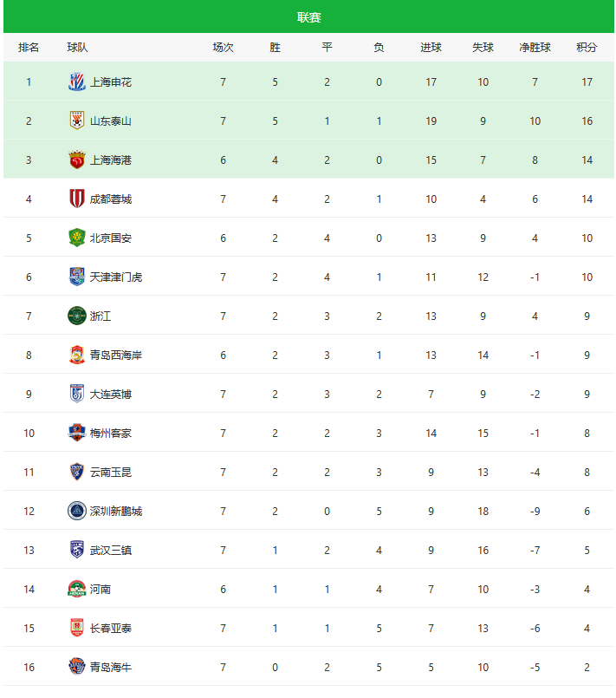Open the 梅州客家 club badge
The height and width of the screenshot is (698, 616).
77,433
